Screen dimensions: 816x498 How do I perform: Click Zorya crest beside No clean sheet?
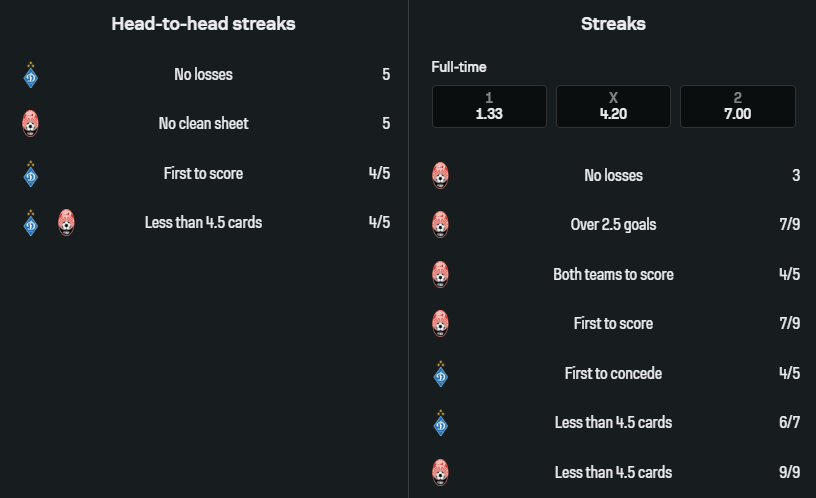[x=30, y=124]
